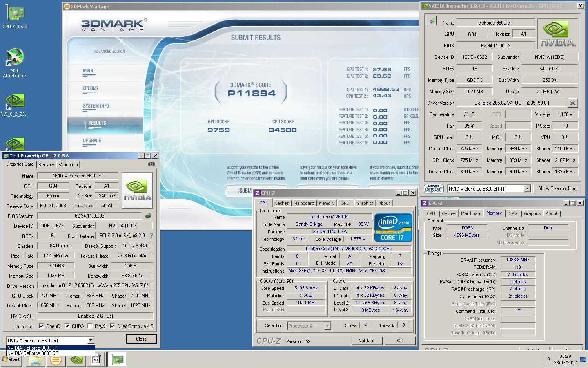Open Windows Explorer from the taskbar
The height and width of the screenshot is (368, 588).
(x=36, y=360)
